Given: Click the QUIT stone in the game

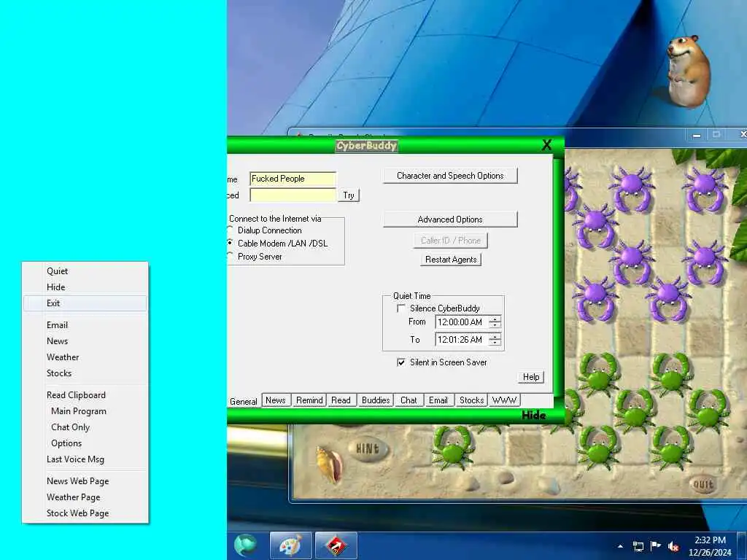Looking at the screenshot, I should [x=703, y=485].
